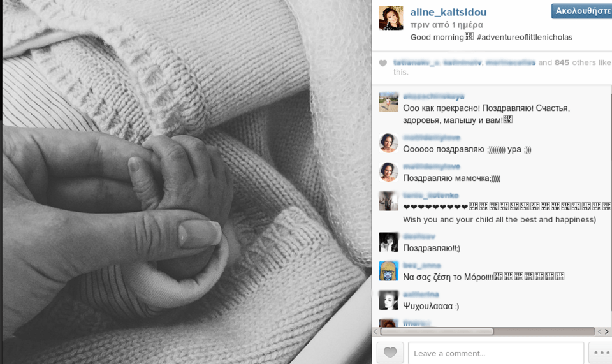Click the scrollbar right arrow
This screenshot has width=612, height=364.
(x=606, y=331)
